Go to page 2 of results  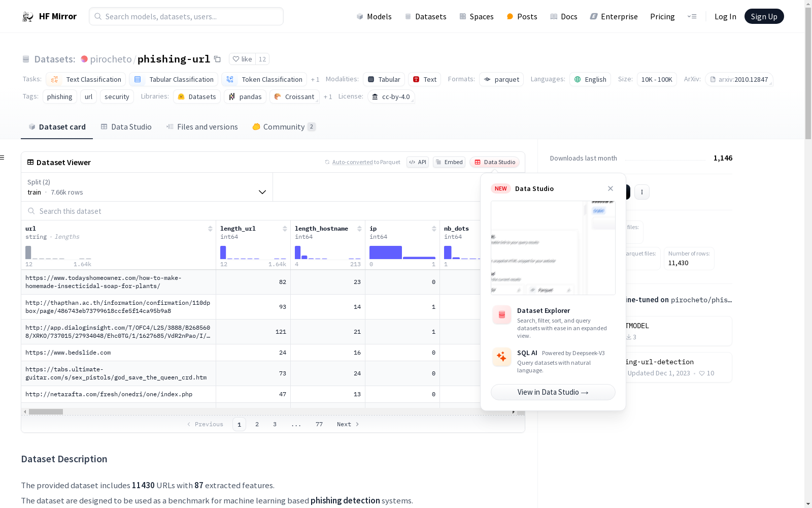pyautogui.click(x=257, y=424)
